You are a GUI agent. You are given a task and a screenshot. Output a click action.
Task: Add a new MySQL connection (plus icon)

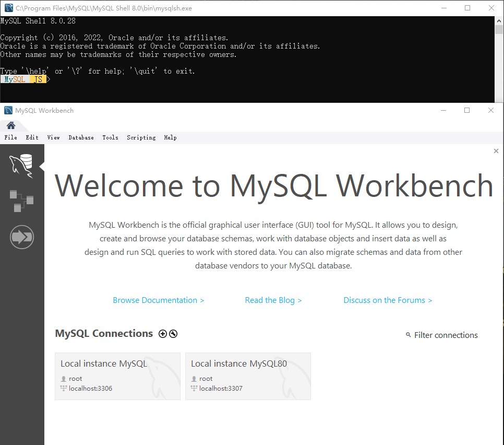point(163,334)
